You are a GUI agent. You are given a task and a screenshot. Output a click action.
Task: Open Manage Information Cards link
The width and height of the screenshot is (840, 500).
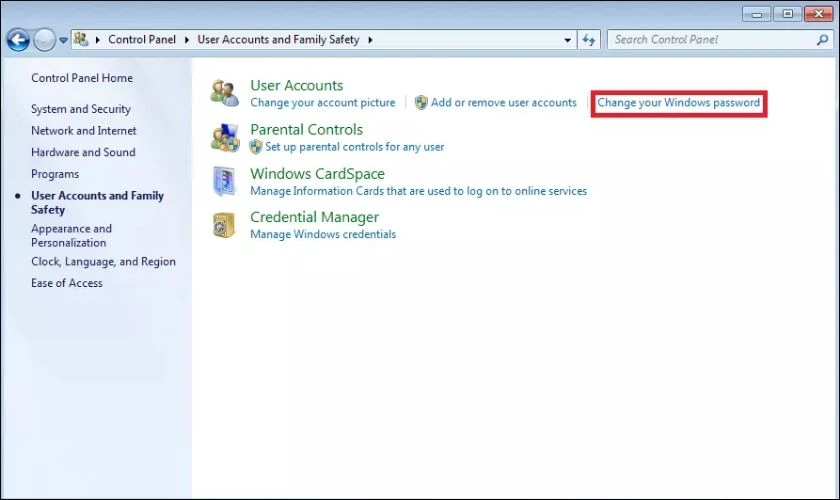[x=418, y=191]
